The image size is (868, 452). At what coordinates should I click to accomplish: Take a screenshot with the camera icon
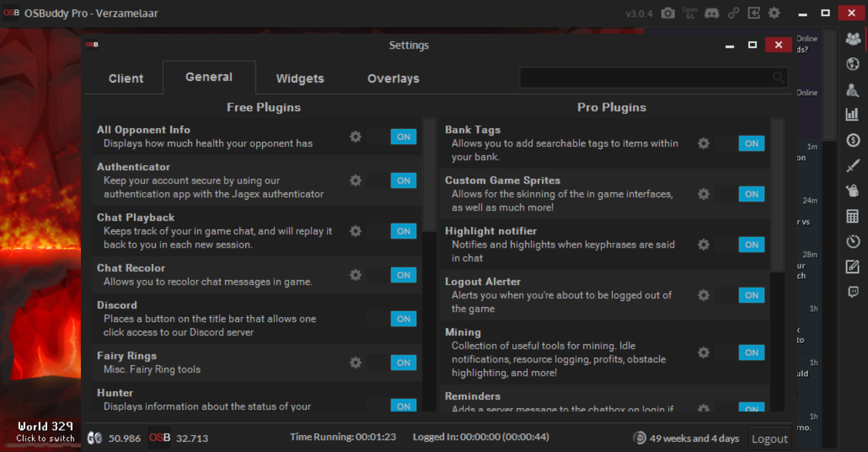pyautogui.click(x=667, y=13)
